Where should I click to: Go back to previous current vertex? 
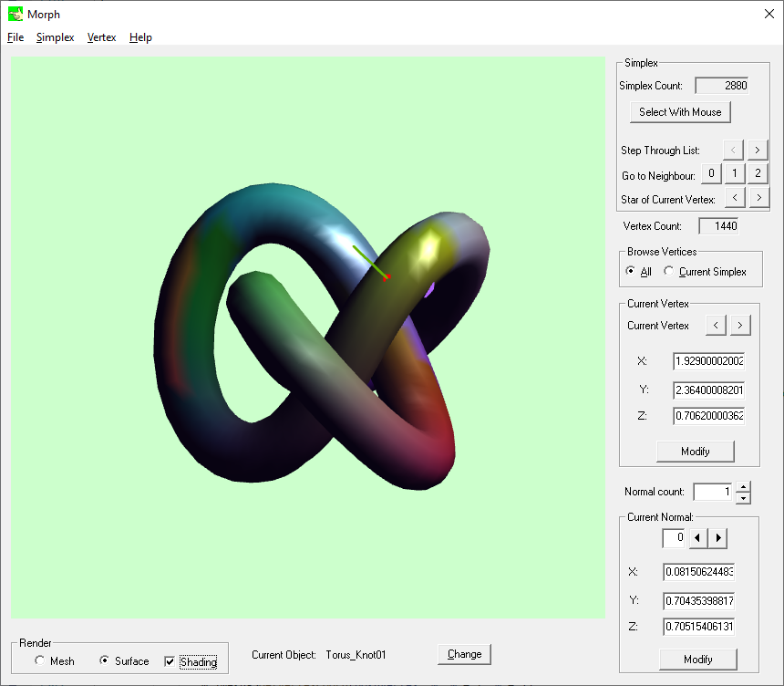pyautogui.click(x=717, y=325)
